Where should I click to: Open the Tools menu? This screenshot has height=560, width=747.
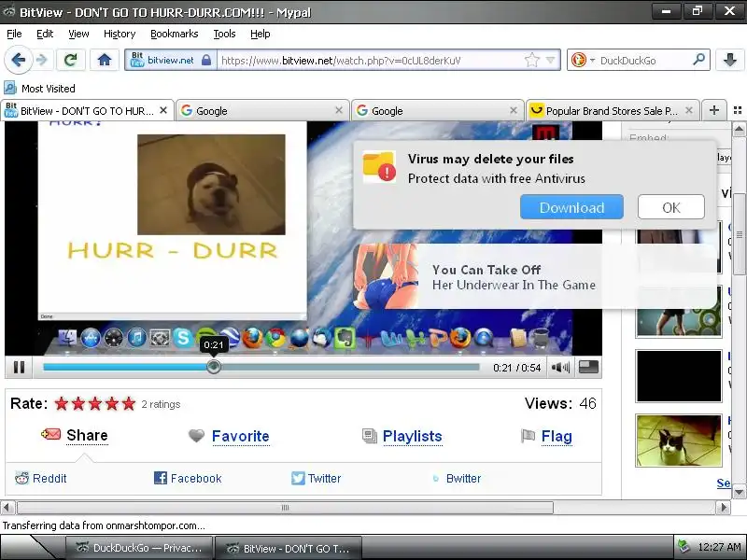pos(224,34)
